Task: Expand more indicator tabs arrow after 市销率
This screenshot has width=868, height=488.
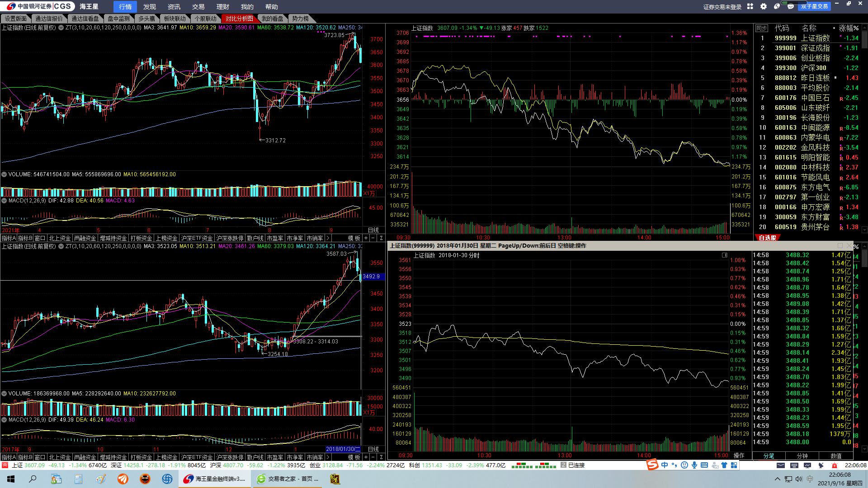Action: 328,238
